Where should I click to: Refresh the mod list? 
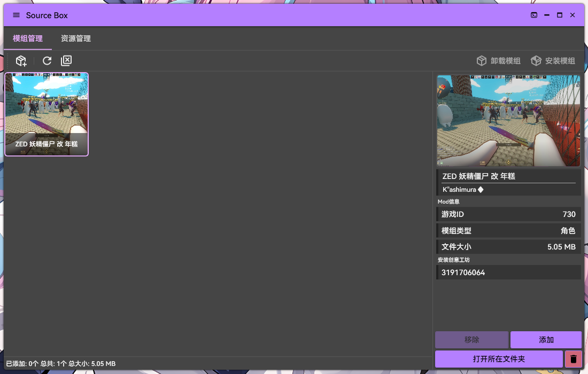47,61
